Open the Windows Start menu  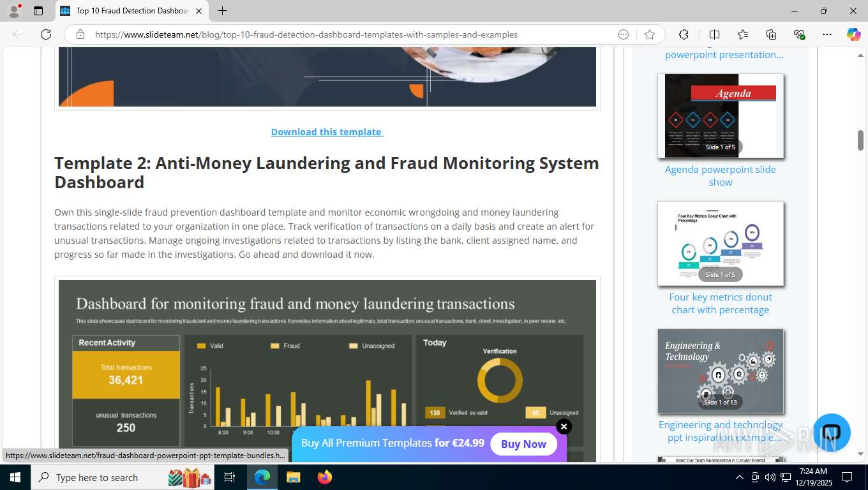[15, 477]
